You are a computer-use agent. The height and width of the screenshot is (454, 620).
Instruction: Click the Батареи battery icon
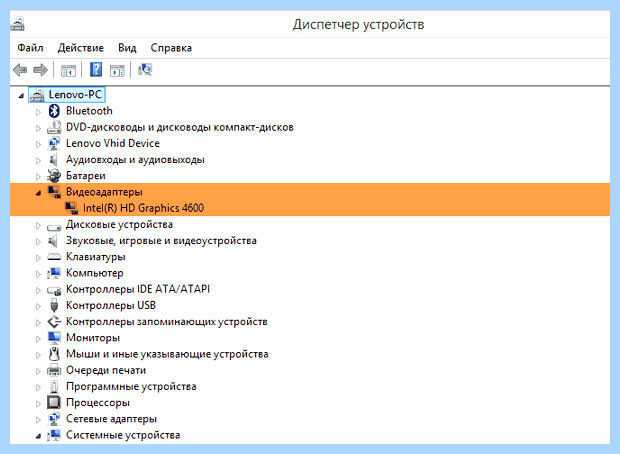54,176
